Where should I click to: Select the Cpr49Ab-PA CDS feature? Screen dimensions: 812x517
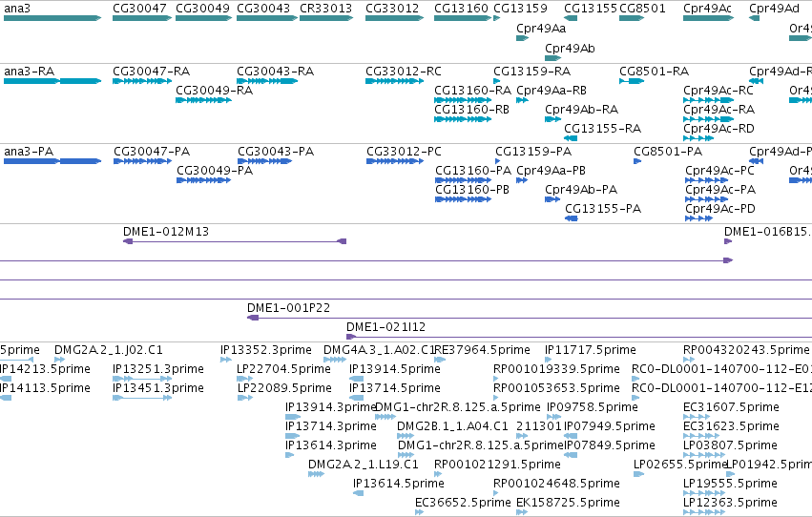tap(552, 199)
